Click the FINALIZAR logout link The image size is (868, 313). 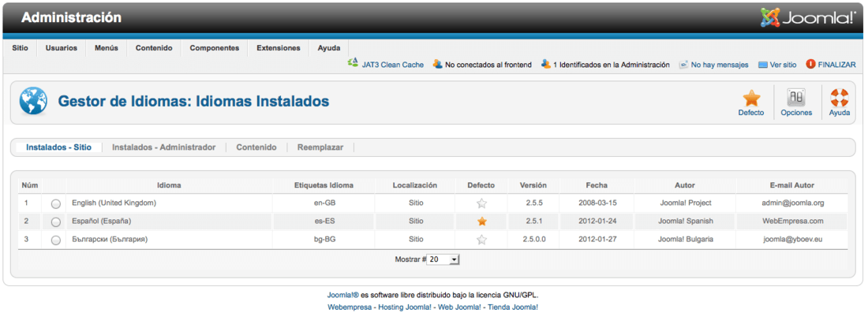pyautogui.click(x=837, y=65)
